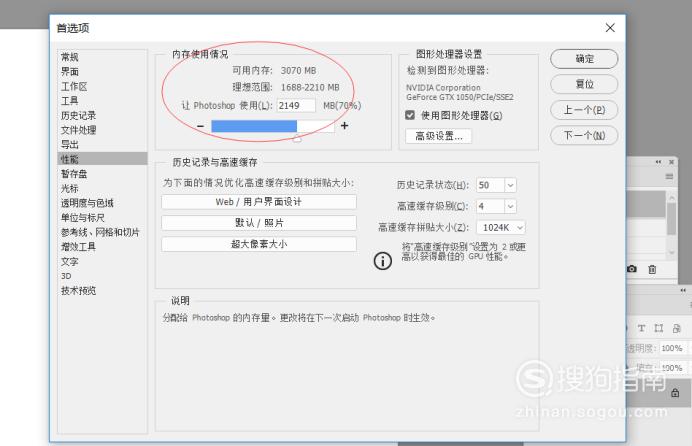Increase memory with the plus button
Image resolution: width=692 pixels, height=446 pixels.
pos(344,126)
